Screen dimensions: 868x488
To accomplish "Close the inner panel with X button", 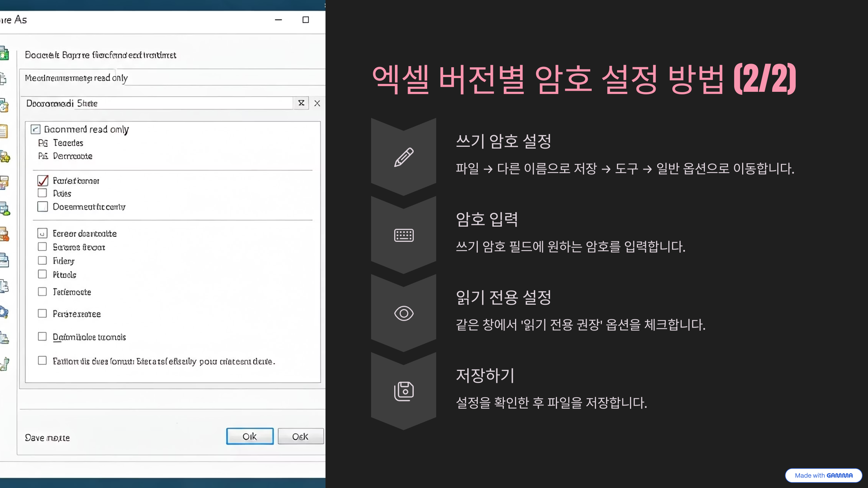I will pos(317,103).
